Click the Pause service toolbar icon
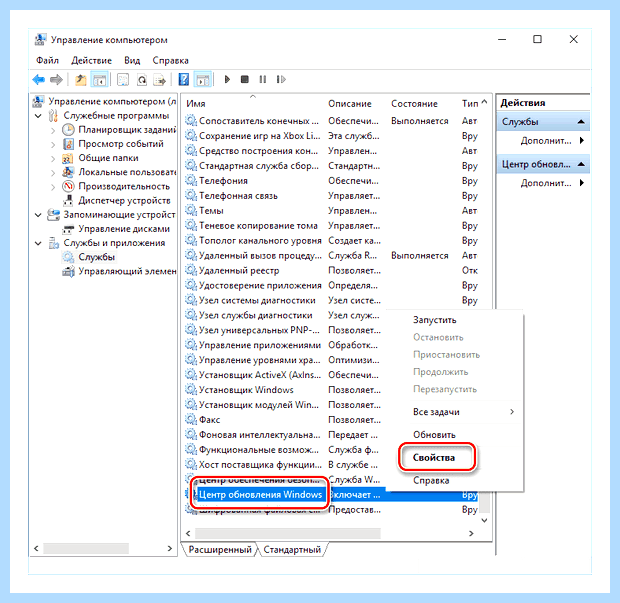Screen dimensions: 620x603 tap(263, 80)
